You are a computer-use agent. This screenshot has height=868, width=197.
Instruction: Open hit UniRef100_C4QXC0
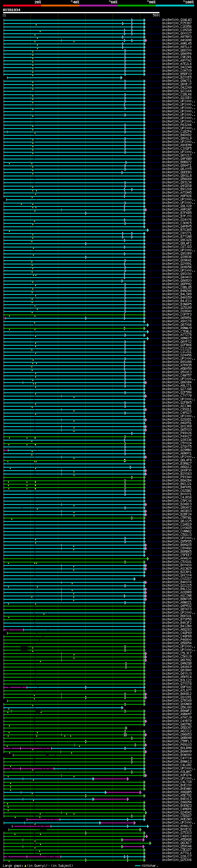[177, 836]
